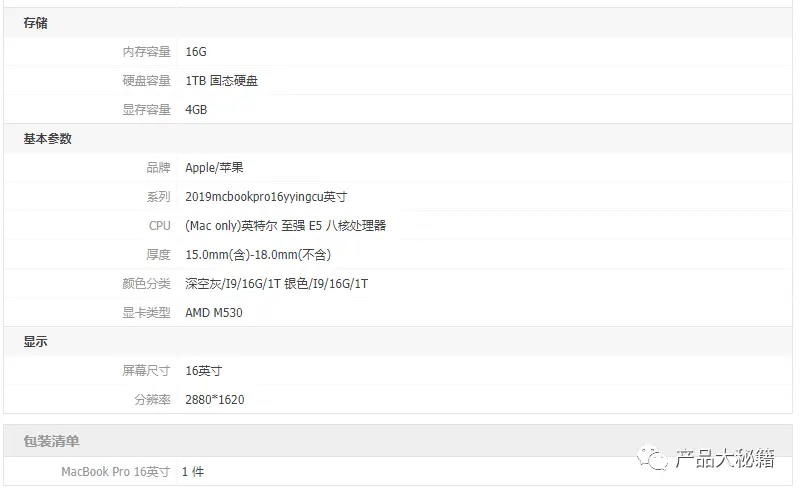Select the 系列 label

point(159,196)
